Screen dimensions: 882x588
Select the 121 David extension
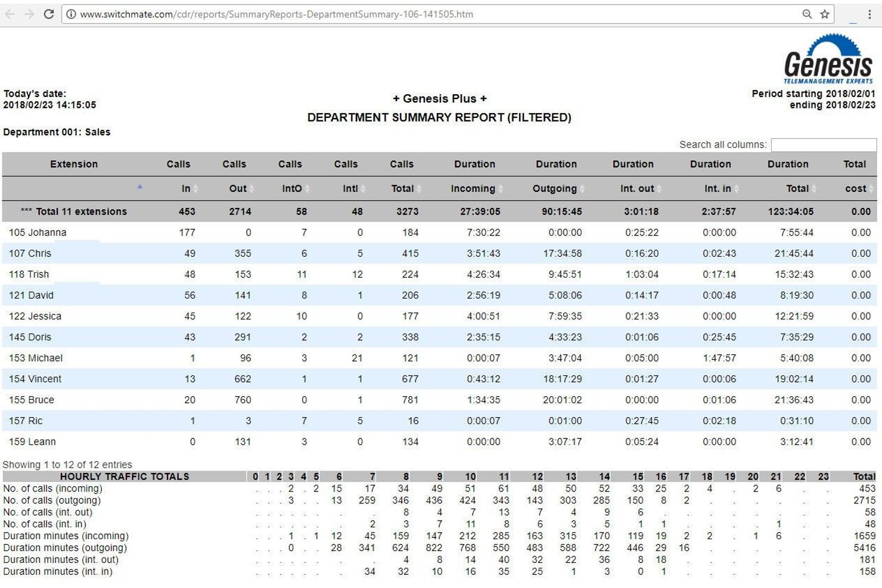(31, 295)
